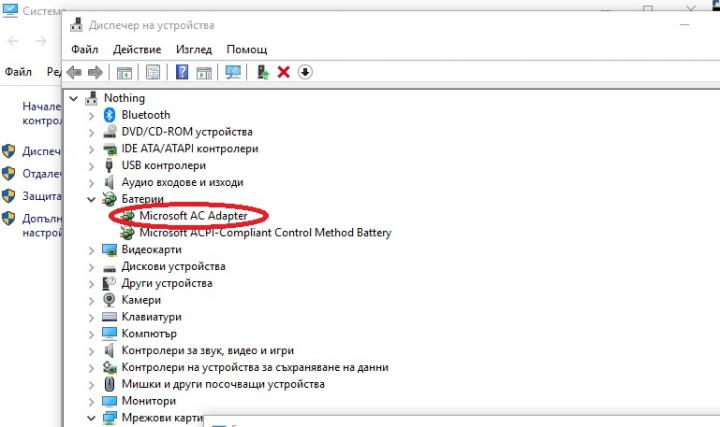Open Допълн... настрой... link in Система sidebar
The height and width of the screenshot is (427, 720).
point(41,225)
